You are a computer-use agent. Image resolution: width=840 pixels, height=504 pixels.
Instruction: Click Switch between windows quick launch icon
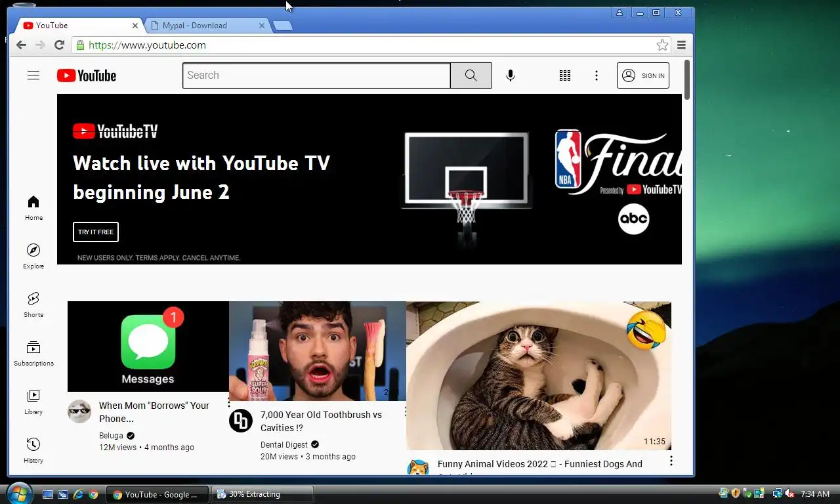pos(63,494)
